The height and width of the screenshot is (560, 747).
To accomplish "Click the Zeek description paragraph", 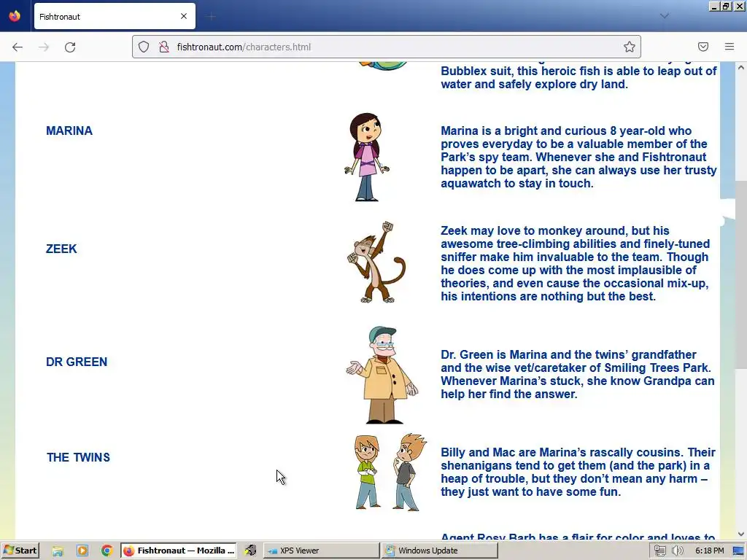I will click(576, 263).
